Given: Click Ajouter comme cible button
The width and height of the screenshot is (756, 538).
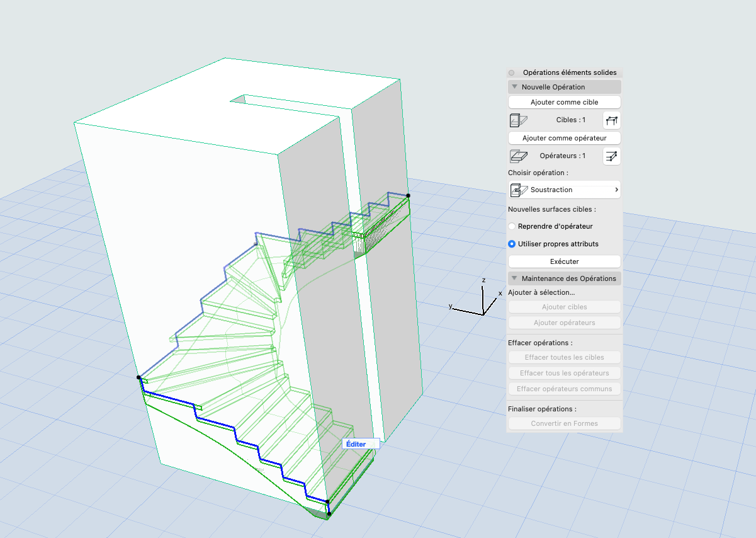Looking at the screenshot, I should 565,102.
